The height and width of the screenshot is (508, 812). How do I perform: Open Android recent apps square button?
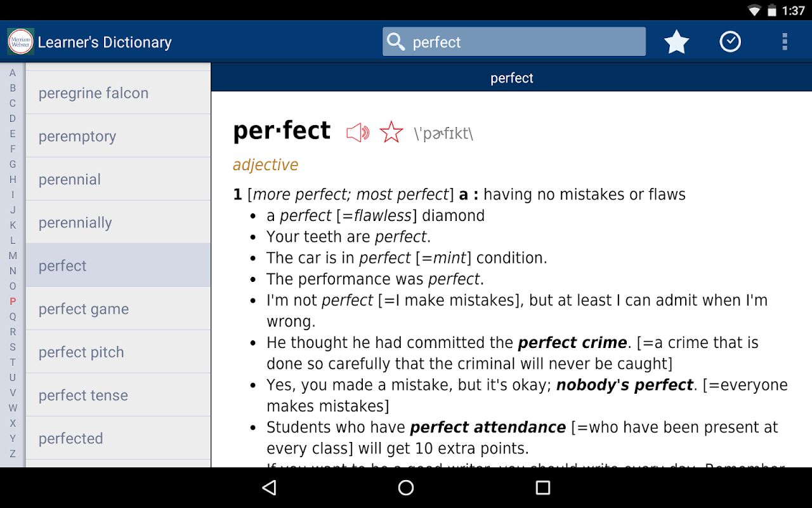542,488
